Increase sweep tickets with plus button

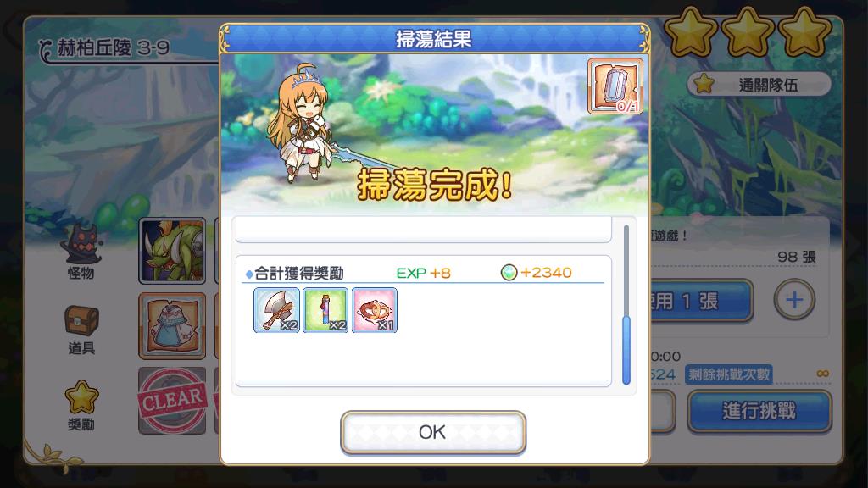click(793, 300)
